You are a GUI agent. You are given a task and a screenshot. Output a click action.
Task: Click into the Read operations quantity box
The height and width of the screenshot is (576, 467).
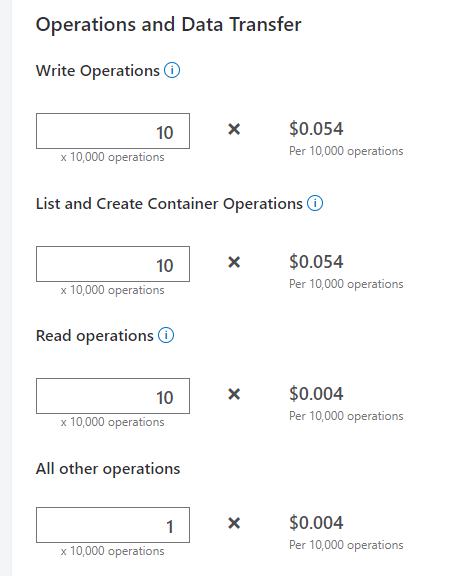point(113,396)
